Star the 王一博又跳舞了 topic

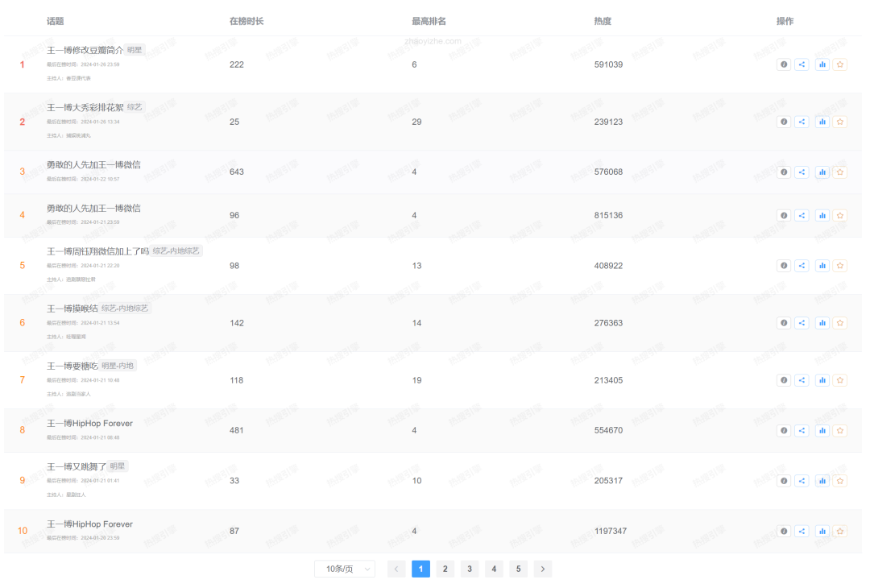[840, 481]
